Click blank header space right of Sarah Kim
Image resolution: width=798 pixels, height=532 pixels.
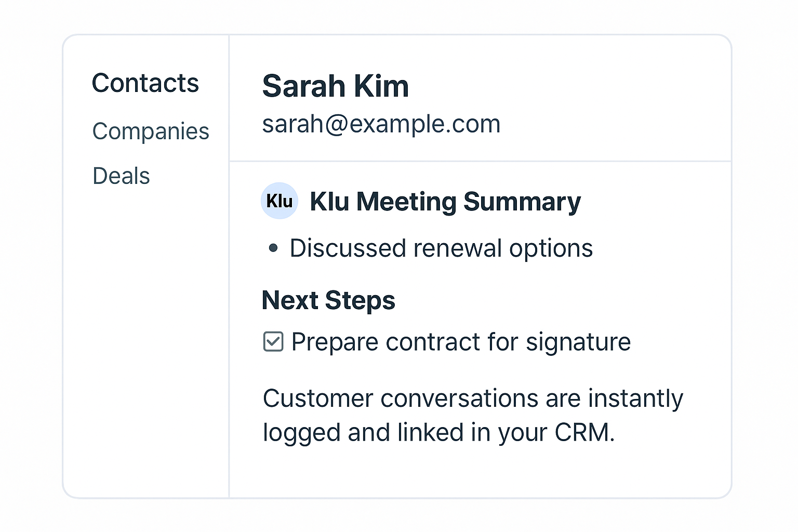point(571,86)
